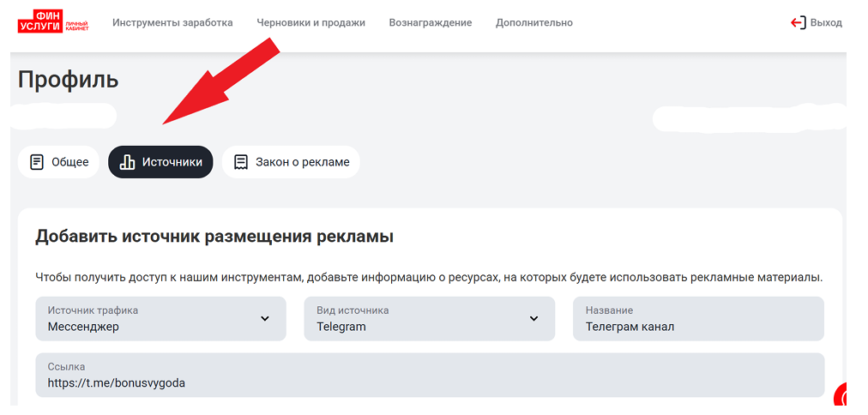Switch to the Общее tab

[59, 162]
